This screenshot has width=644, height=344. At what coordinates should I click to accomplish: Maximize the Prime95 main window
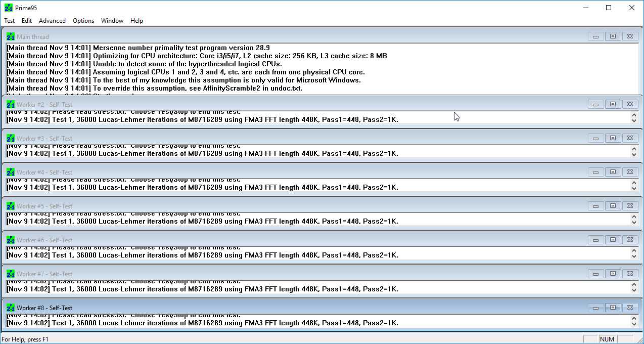coord(609,8)
